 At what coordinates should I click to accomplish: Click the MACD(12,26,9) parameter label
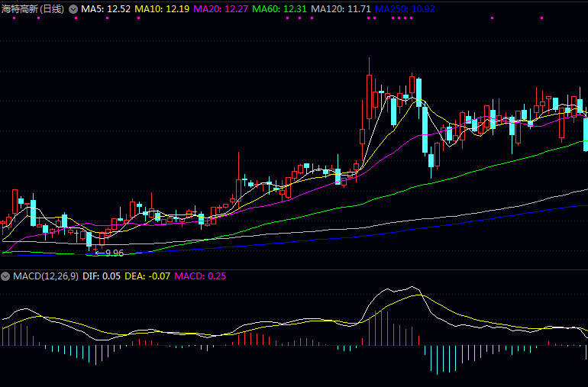[x=45, y=276]
